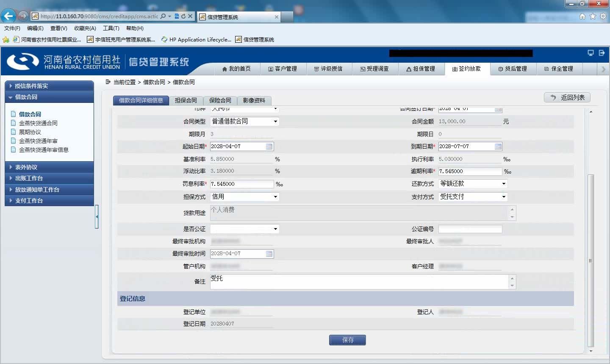This screenshot has width=610, height=364.
Task: Click the form's vertical scrollbar thumb
Action: (591, 260)
